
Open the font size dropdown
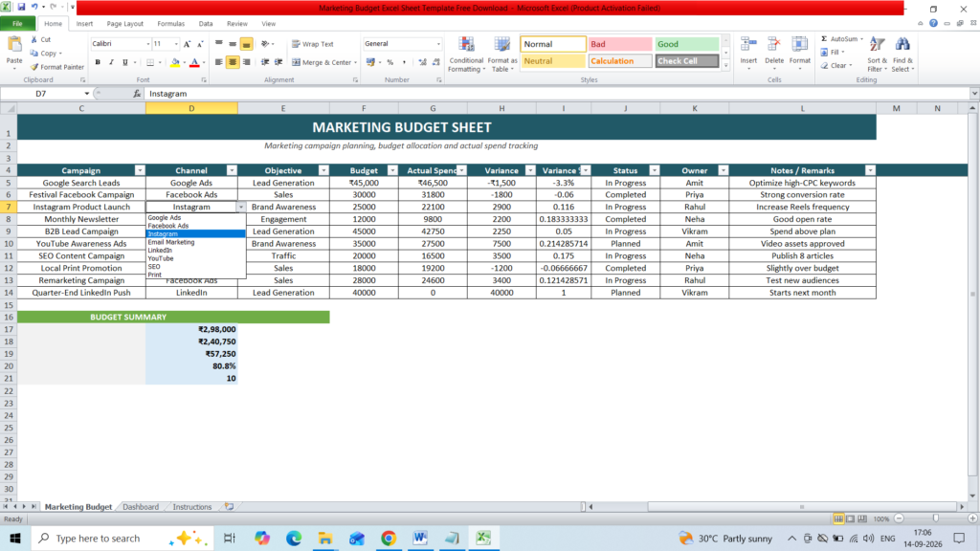(x=176, y=44)
